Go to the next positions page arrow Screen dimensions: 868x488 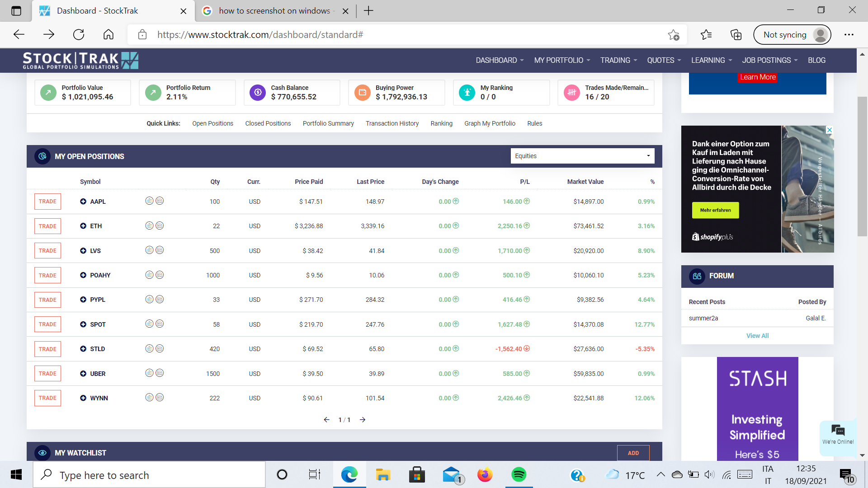pos(363,420)
